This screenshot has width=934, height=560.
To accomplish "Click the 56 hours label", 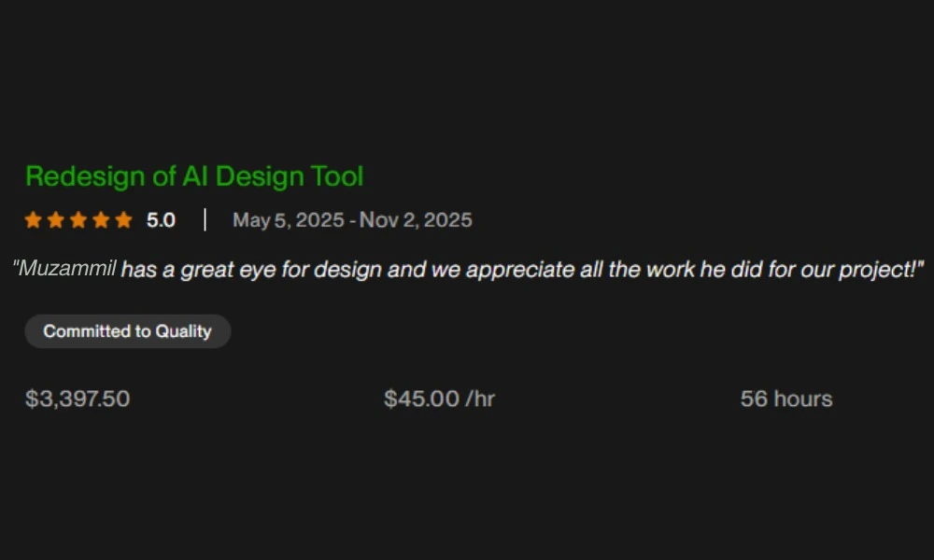I will pyautogui.click(x=786, y=399).
